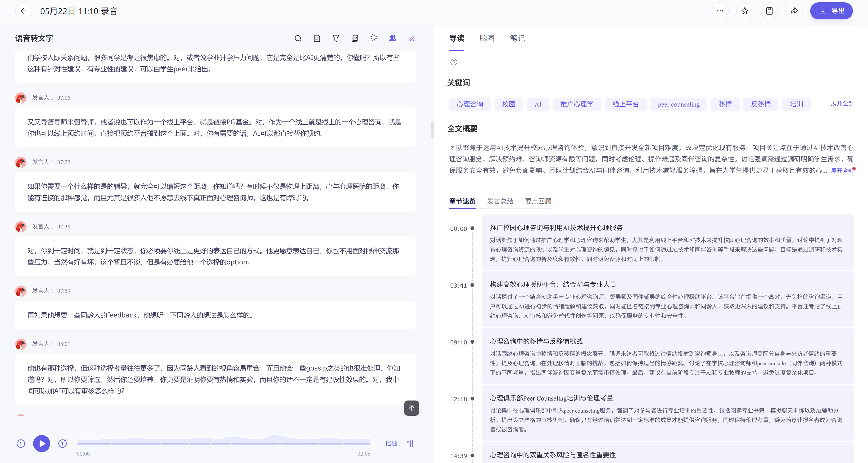
Task: Click the scroll-to-top arrow button
Action: pyautogui.click(x=411, y=408)
